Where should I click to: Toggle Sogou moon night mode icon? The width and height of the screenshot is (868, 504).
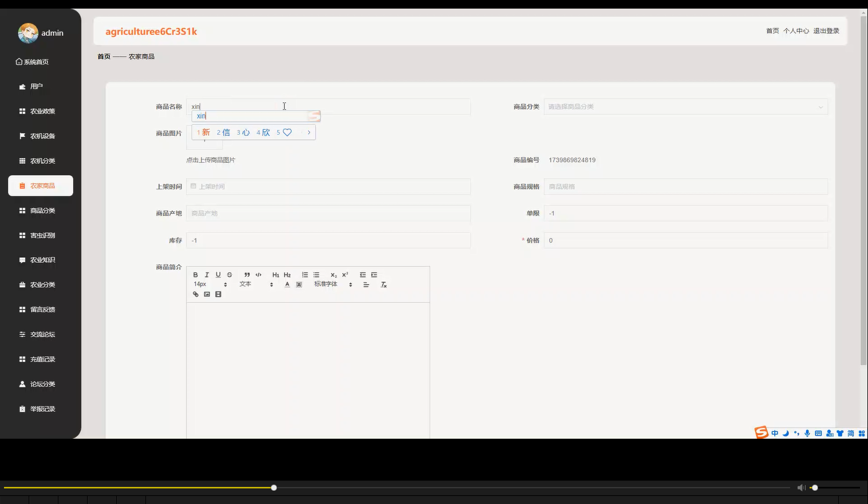coord(786,434)
